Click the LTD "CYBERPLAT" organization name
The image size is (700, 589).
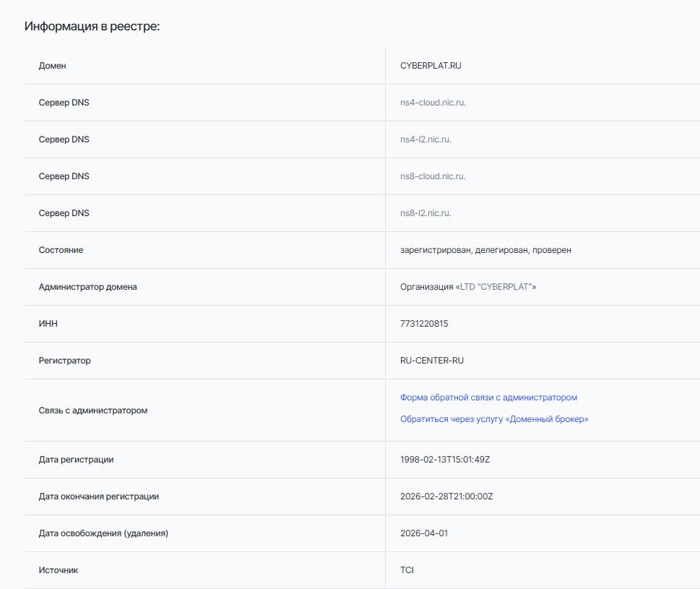click(496, 287)
